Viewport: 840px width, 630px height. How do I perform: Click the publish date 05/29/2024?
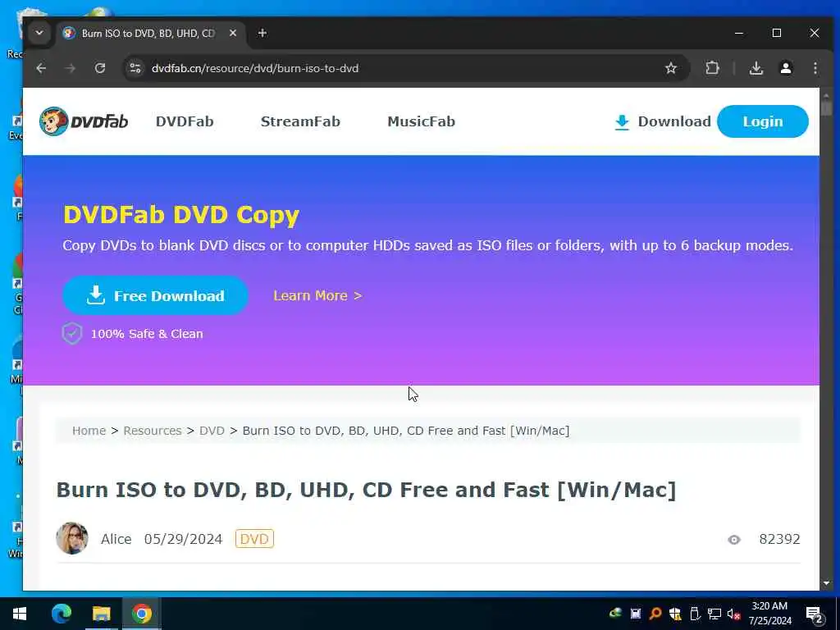point(183,539)
